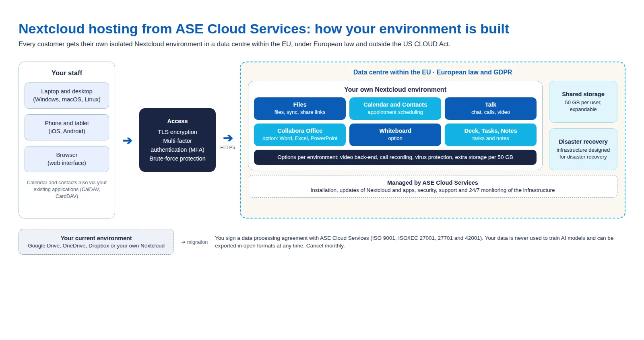This screenshot has height=340, width=644.
Task: Click 'Installation, updates of Nextcloud' line
Action: 433,190
